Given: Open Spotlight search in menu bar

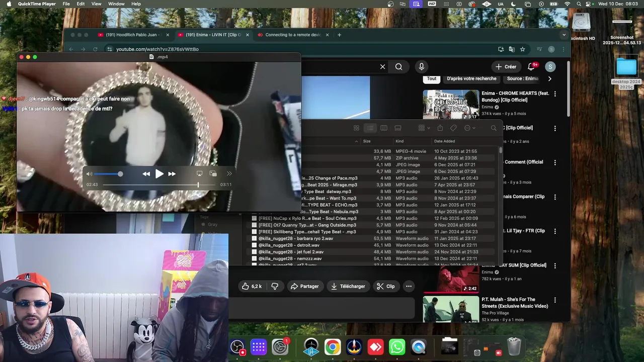Looking at the screenshot, I should point(579,4).
